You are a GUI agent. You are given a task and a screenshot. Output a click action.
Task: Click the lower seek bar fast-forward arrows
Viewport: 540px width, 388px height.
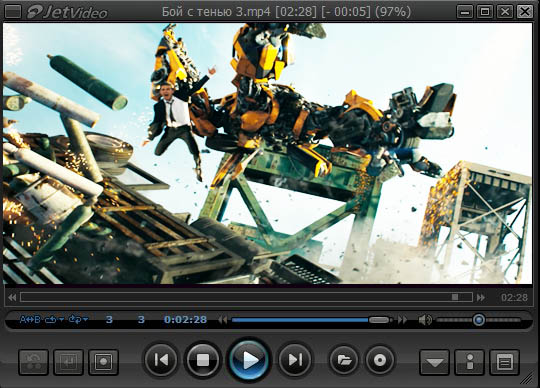click(402, 320)
